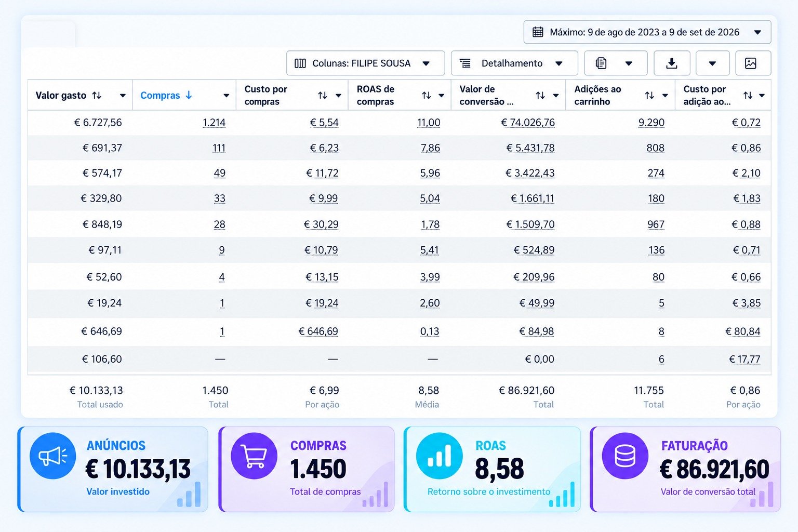Screen dimensions: 798x532
Task: Open the 9.290 cart additions link
Action: pos(651,123)
